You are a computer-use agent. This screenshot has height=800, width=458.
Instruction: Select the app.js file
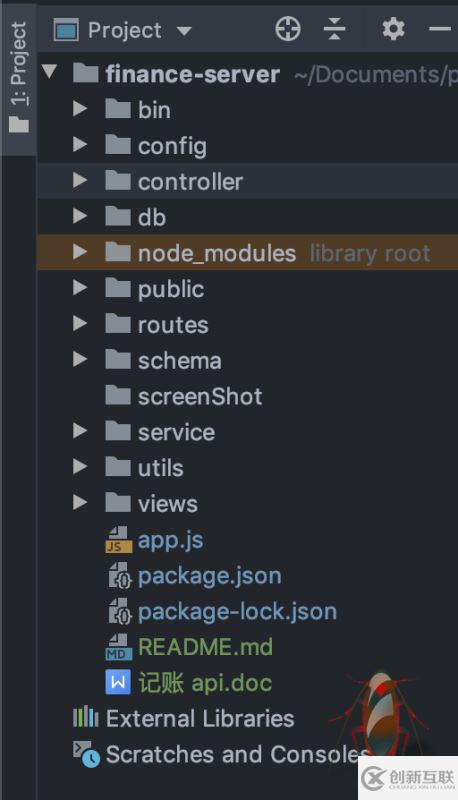(x=170, y=540)
